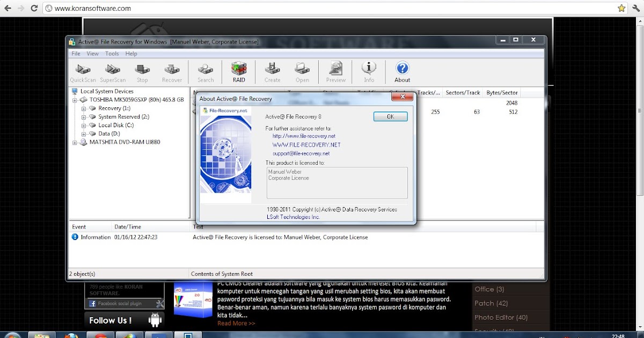Open the http://www.file-recovery.net link
This screenshot has height=338, width=644.
[x=304, y=136]
